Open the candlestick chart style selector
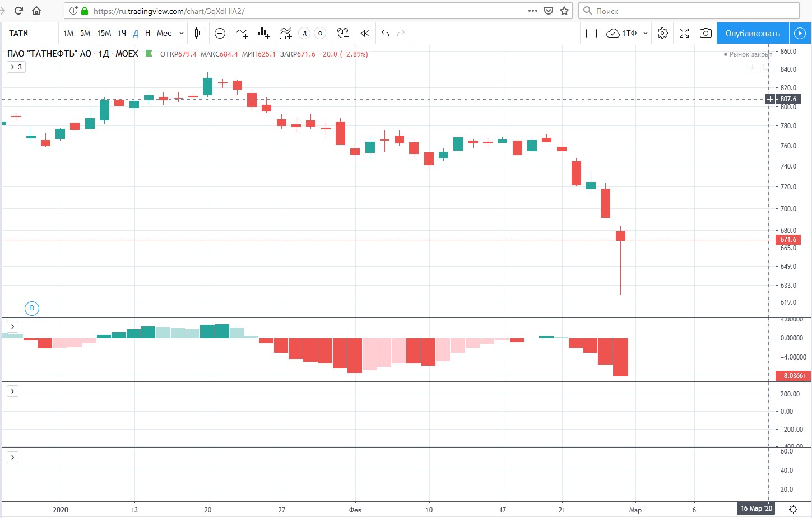This screenshot has height=518, width=812. tap(198, 33)
